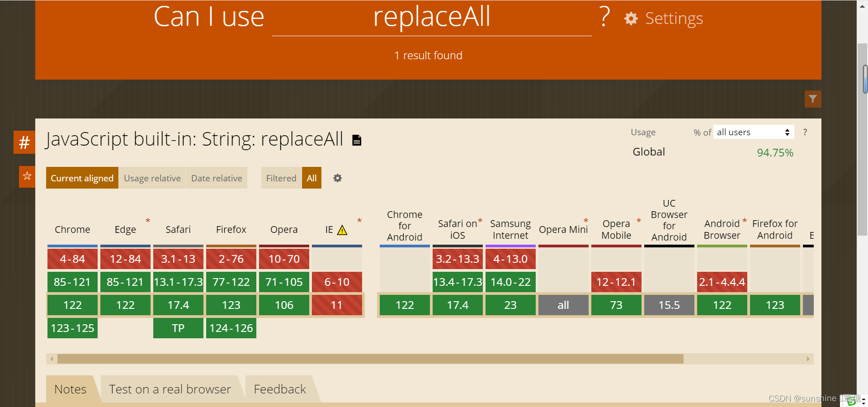Image resolution: width=868 pixels, height=407 pixels.
Task: Open the all users dropdown
Action: (x=754, y=132)
